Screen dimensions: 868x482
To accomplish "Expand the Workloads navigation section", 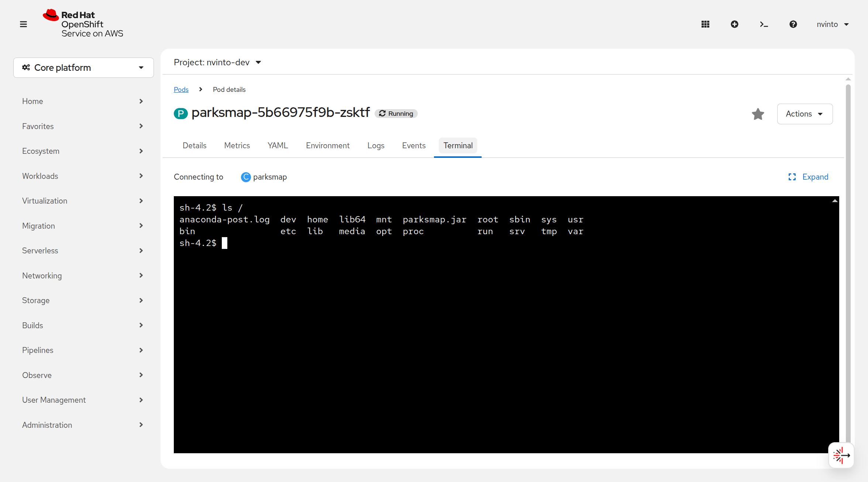I will (83, 176).
